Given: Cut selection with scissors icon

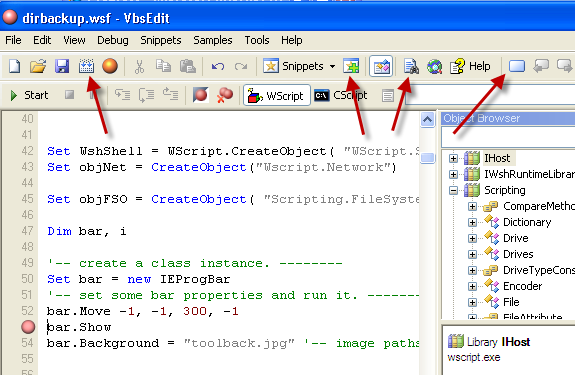Looking at the screenshot, I should pos(139,66).
